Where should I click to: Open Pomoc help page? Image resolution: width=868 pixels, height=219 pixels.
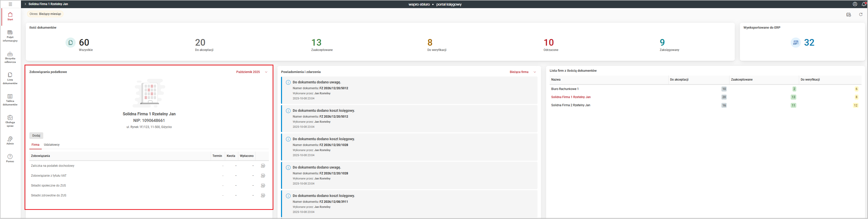point(10,158)
